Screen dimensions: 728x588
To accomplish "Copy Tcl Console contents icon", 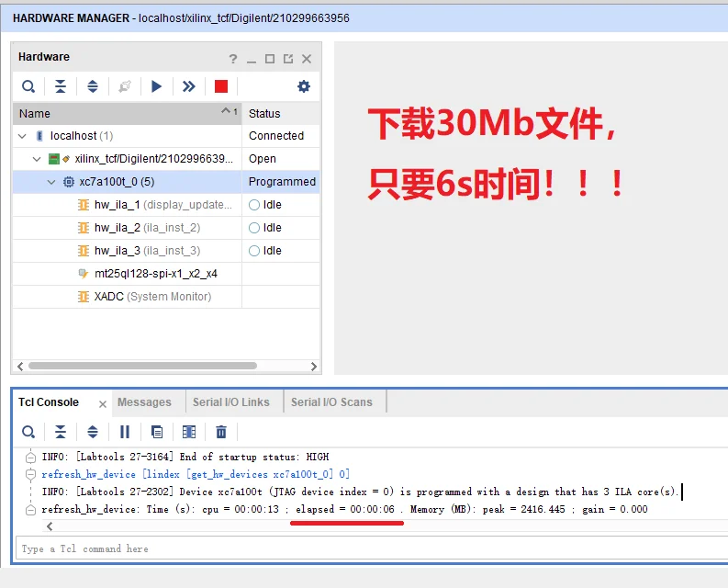I will (157, 433).
